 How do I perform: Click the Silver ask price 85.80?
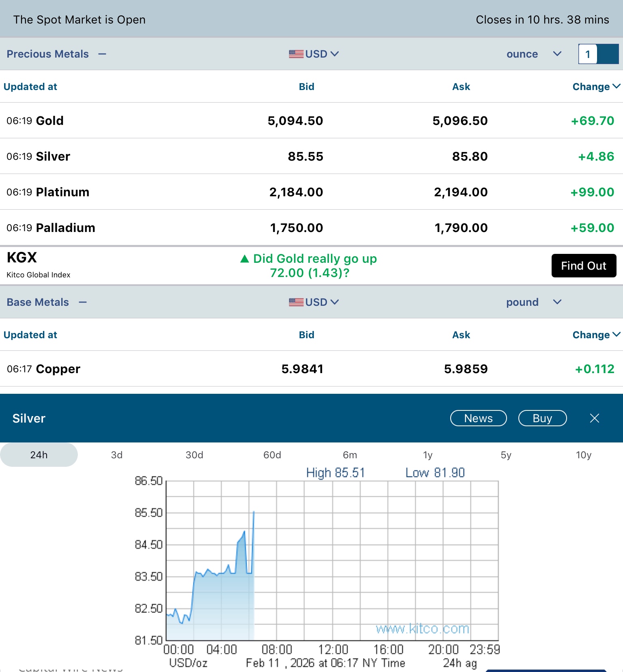point(470,156)
